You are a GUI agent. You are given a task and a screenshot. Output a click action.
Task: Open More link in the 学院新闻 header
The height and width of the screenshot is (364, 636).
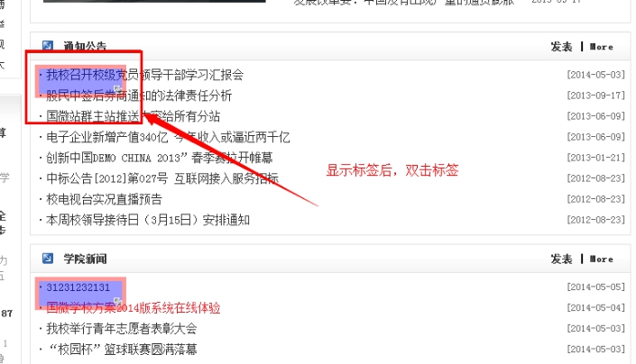point(602,259)
